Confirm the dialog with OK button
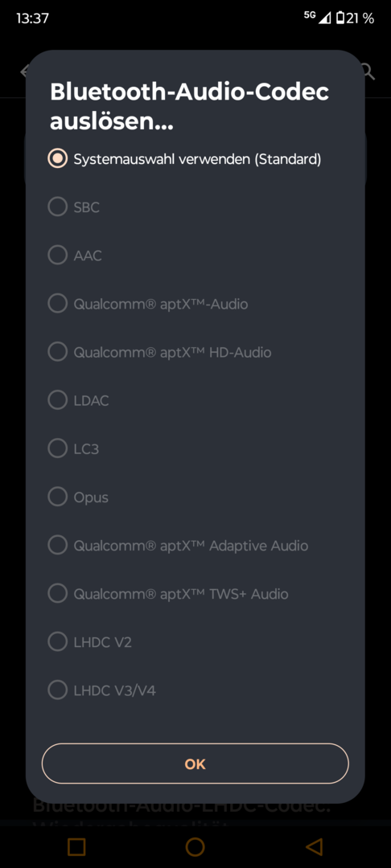This screenshot has width=391, height=868. click(x=195, y=764)
